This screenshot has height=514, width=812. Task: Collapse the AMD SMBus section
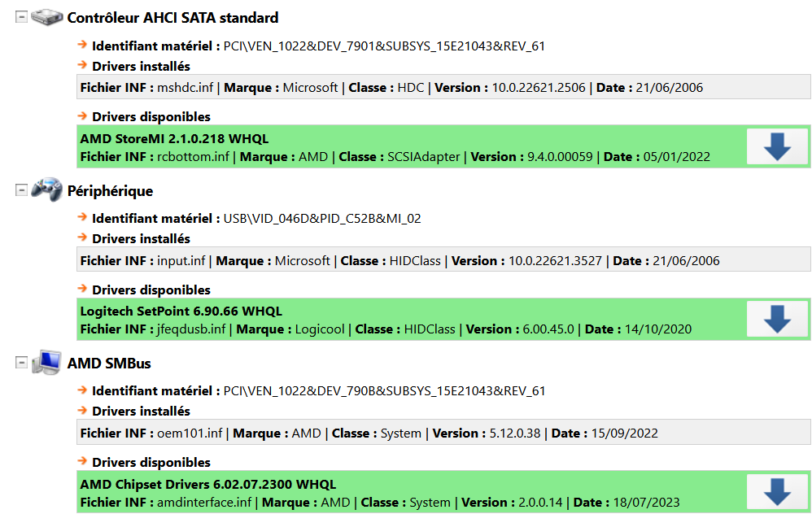[21, 363]
